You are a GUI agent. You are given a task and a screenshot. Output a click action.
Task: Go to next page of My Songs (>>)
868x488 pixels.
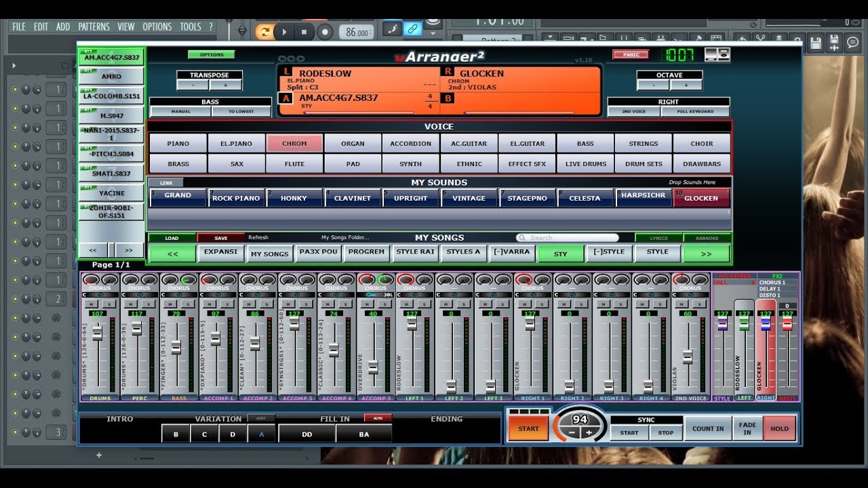point(707,253)
